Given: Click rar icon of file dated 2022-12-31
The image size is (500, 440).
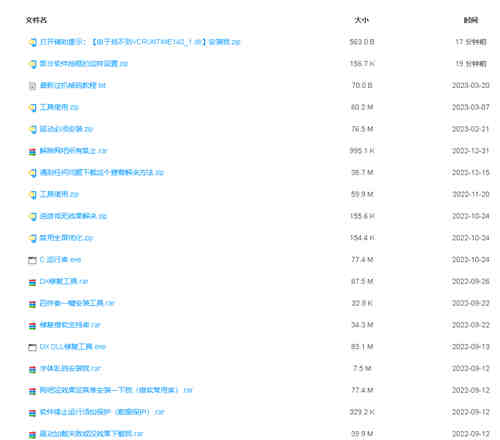Looking at the screenshot, I should [x=32, y=151].
